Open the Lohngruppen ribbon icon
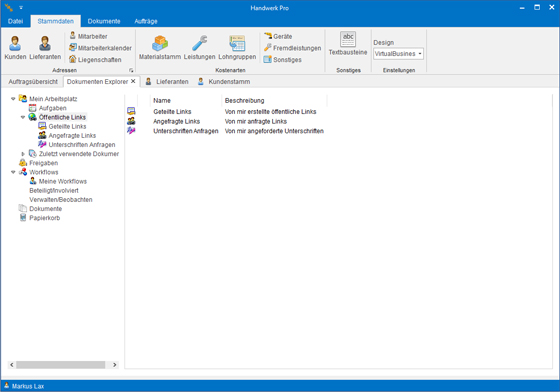The height and width of the screenshot is (392, 560). click(237, 47)
